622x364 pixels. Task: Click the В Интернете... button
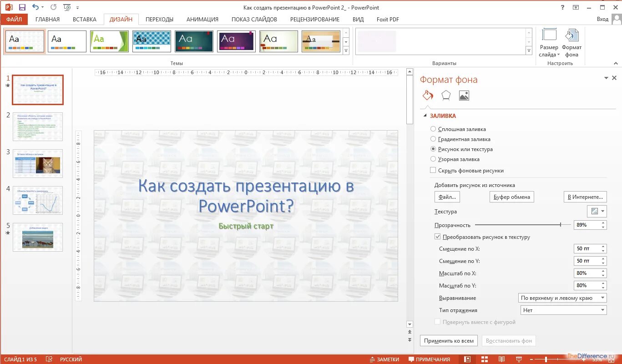(585, 197)
